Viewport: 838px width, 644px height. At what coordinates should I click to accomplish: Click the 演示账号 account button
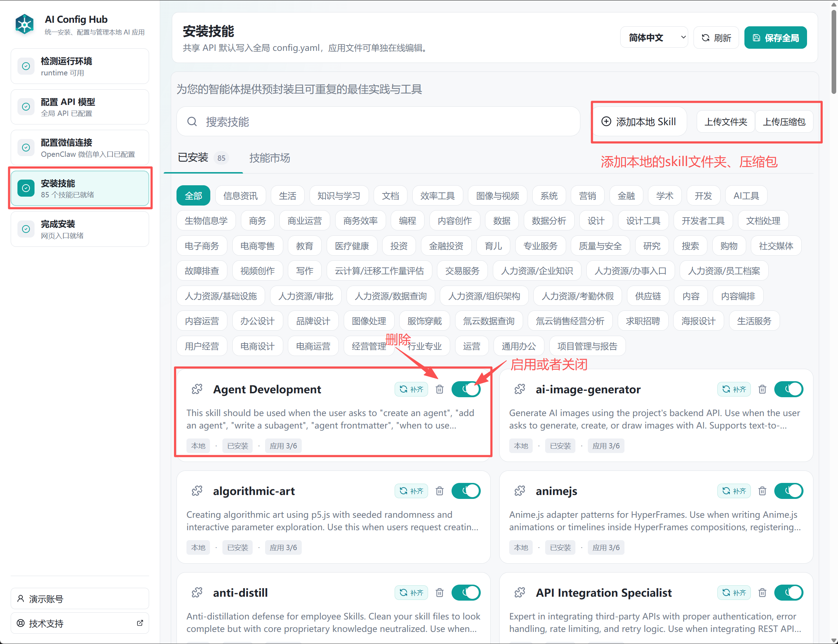(x=80, y=598)
